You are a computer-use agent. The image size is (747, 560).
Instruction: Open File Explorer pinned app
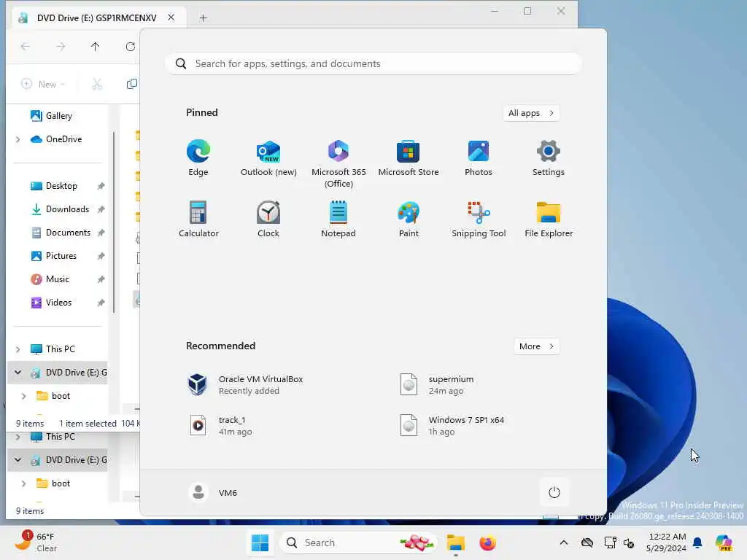click(549, 219)
